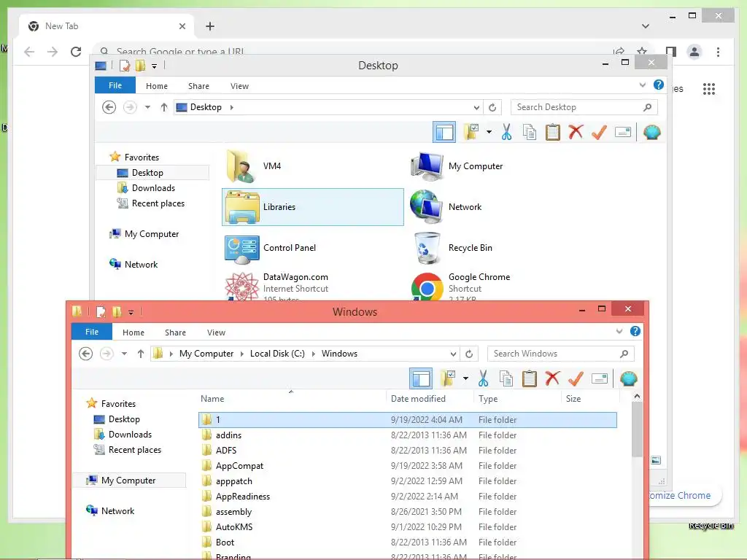Click the Help question mark in Desktop window
747x560 pixels.
[x=659, y=85]
